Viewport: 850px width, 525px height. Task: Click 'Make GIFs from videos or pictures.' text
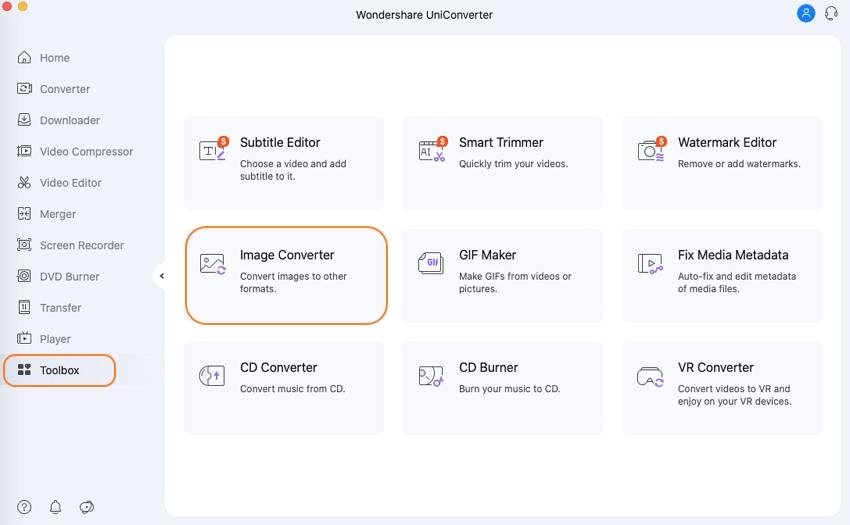point(515,283)
